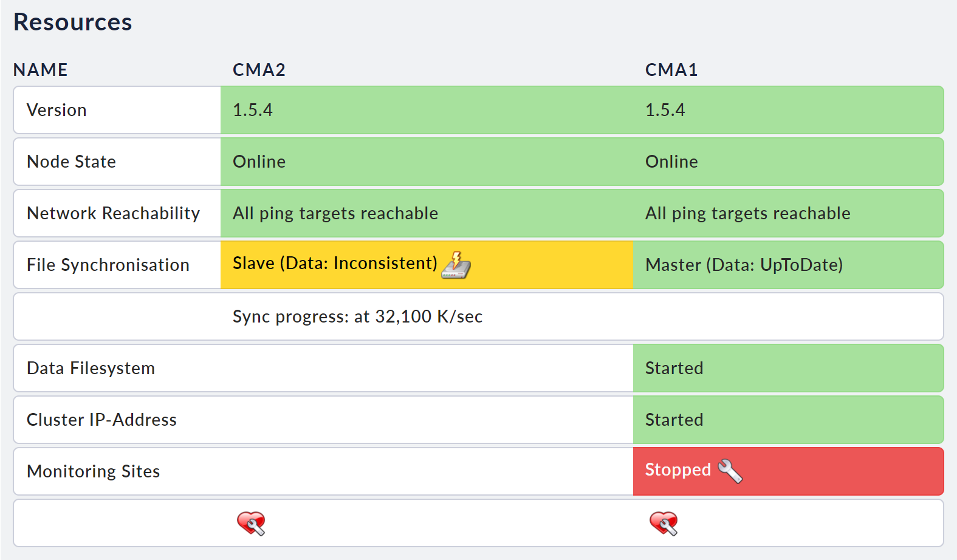Select the Version row label

click(x=57, y=110)
